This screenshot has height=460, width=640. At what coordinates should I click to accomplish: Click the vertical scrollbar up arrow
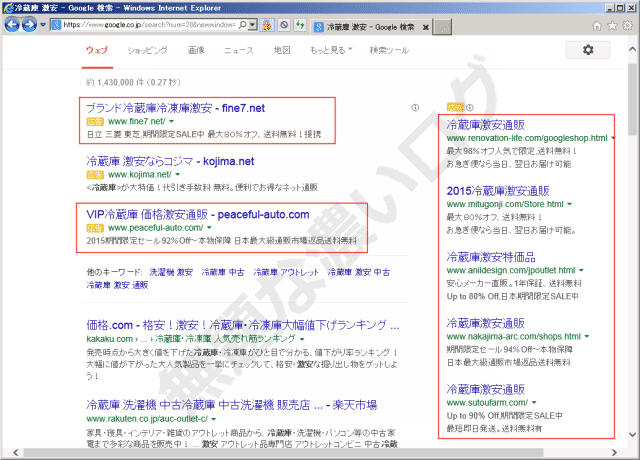632,49
